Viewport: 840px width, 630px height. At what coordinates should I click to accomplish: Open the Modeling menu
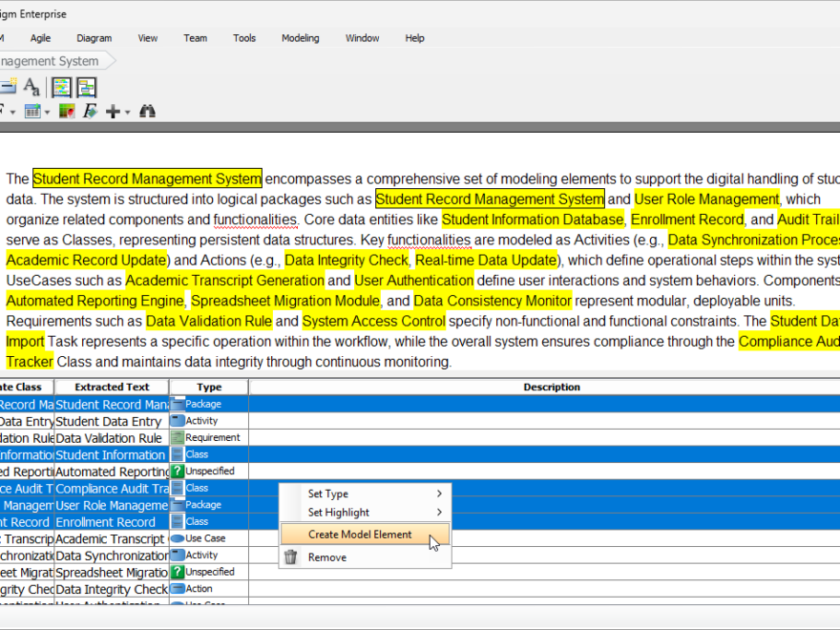(x=300, y=38)
